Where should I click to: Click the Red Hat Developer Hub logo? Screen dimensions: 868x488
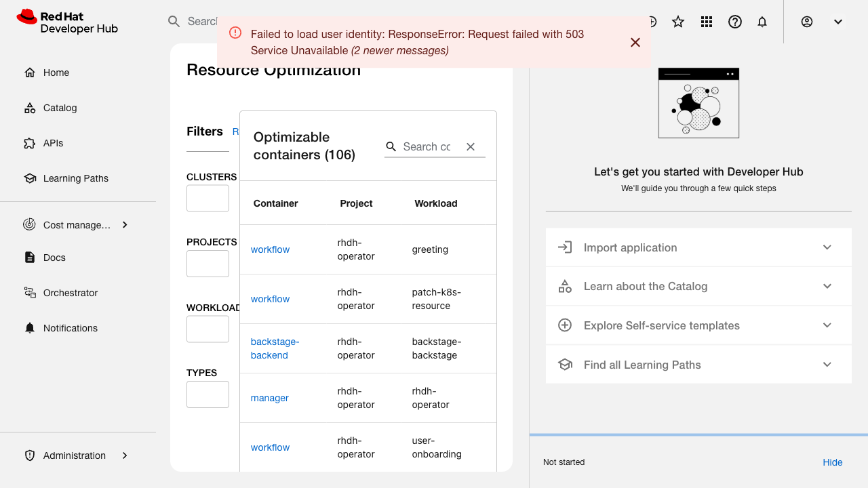(x=67, y=22)
